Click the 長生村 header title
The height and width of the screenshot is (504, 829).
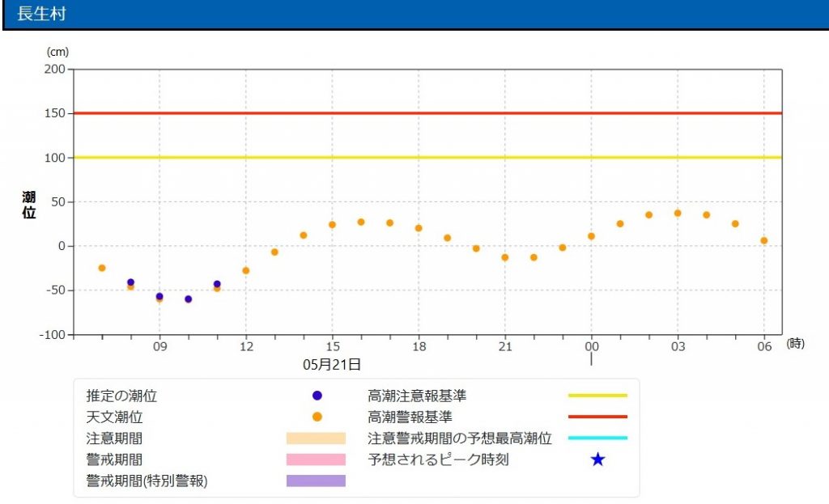41,13
